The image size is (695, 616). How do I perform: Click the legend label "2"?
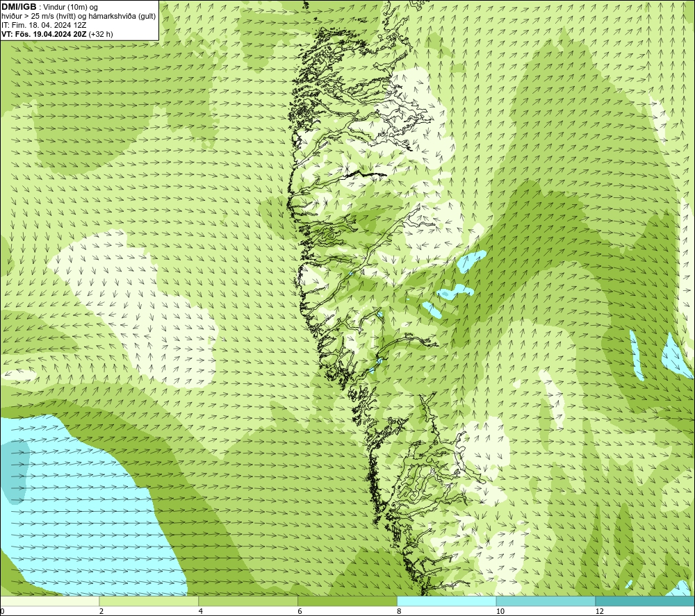point(101,612)
